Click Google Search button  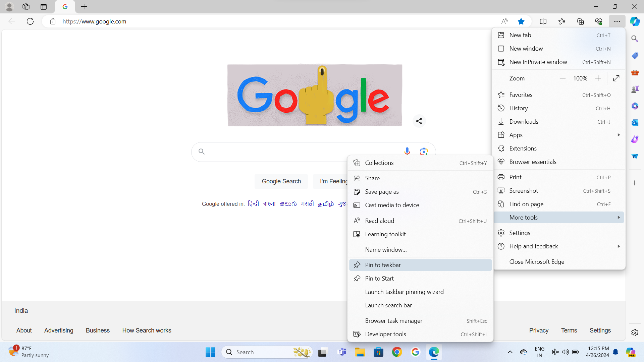click(281, 181)
